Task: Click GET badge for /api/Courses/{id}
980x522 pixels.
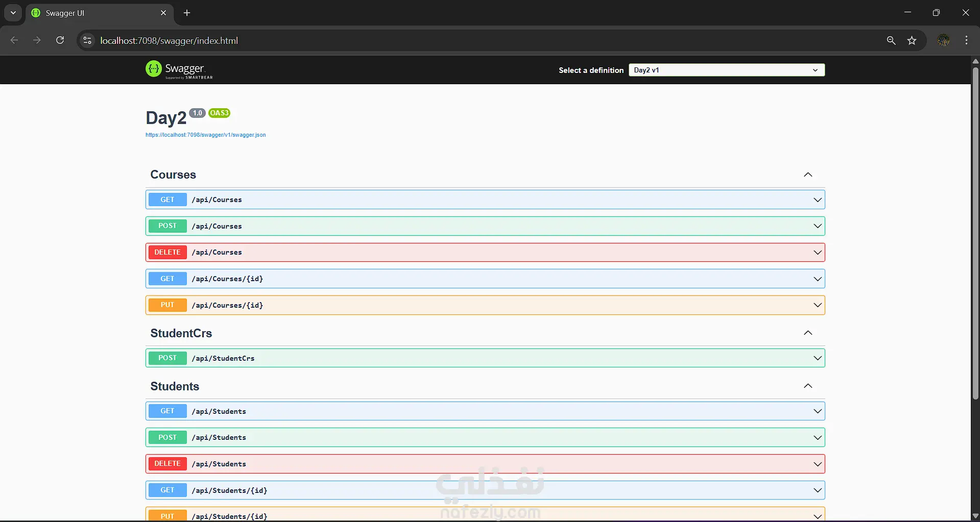Action: (x=168, y=279)
